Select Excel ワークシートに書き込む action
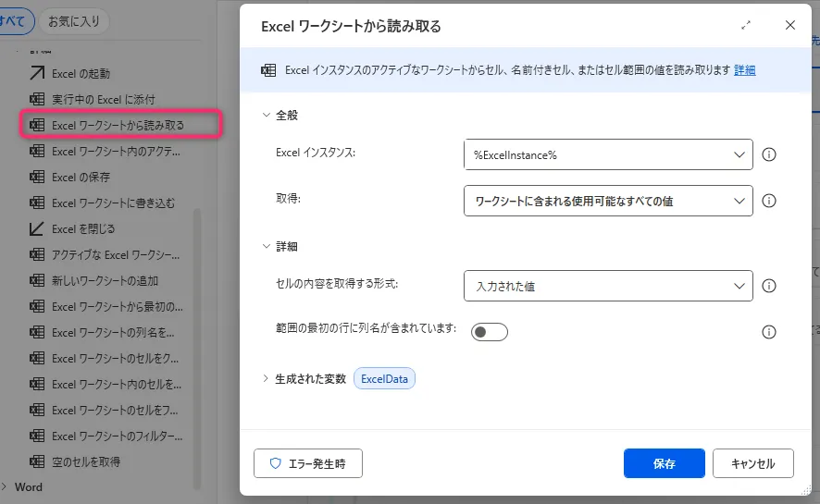 click(x=113, y=203)
